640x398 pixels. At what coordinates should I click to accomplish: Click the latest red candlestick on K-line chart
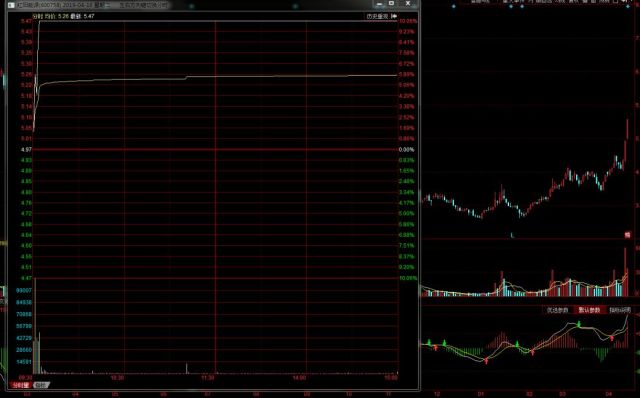[628, 128]
